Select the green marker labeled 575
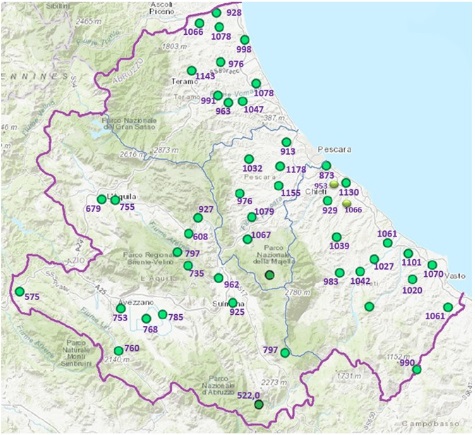The height and width of the screenshot is (435, 475). 20,292
